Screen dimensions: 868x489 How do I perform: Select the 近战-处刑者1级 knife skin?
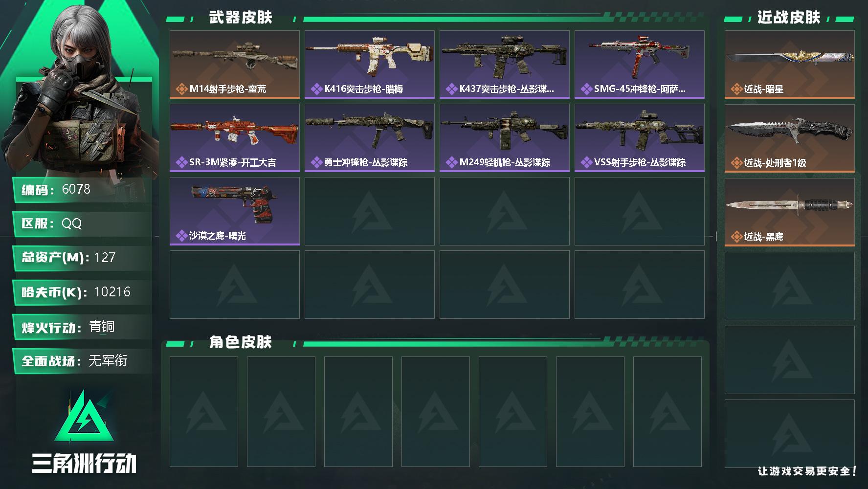point(790,138)
